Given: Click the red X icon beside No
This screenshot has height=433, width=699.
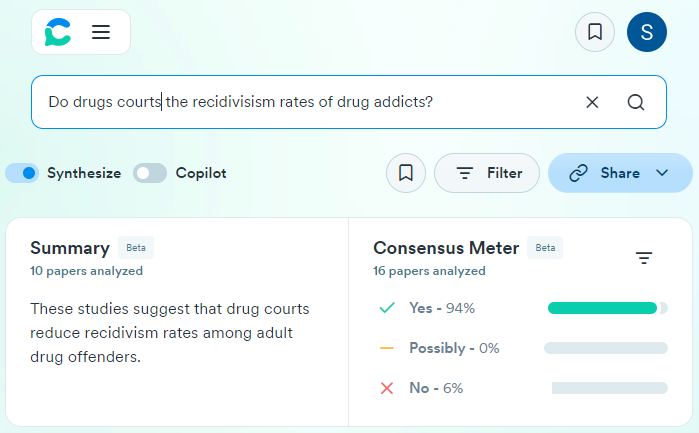Looking at the screenshot, I should tap(387, 388).
